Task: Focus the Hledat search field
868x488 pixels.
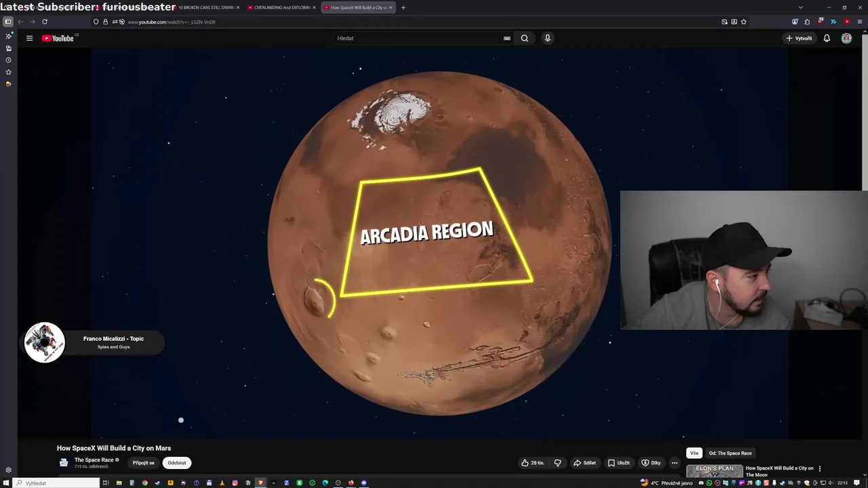Action: pos(417,38)
